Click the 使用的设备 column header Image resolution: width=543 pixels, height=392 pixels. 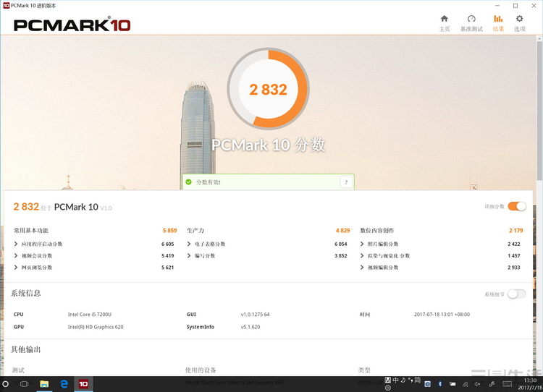201,370
